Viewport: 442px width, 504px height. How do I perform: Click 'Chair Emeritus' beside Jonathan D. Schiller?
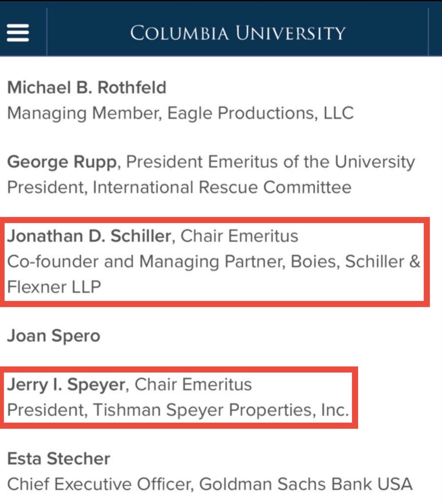coord(239,236)
